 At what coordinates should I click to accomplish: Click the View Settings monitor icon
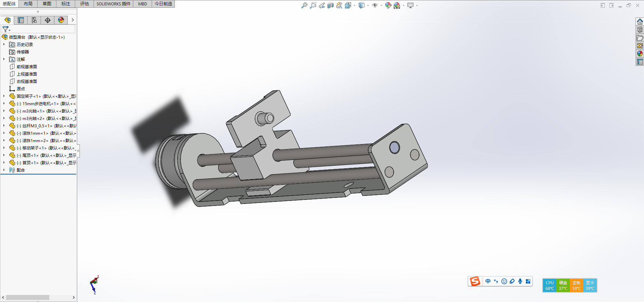point(410,5)
